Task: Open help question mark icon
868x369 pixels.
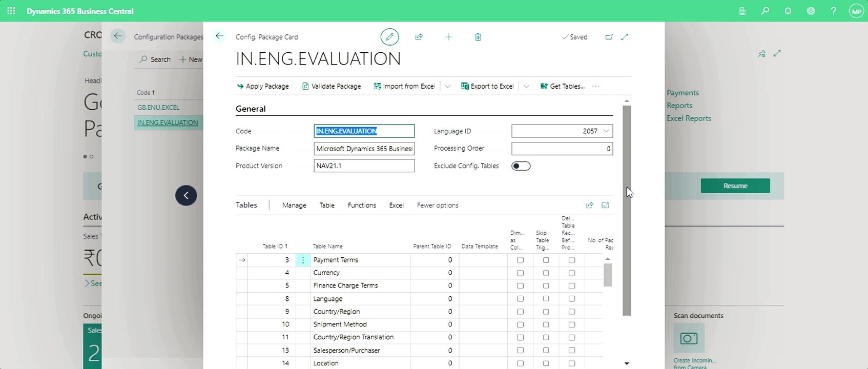Action: [x=834, y=11]
